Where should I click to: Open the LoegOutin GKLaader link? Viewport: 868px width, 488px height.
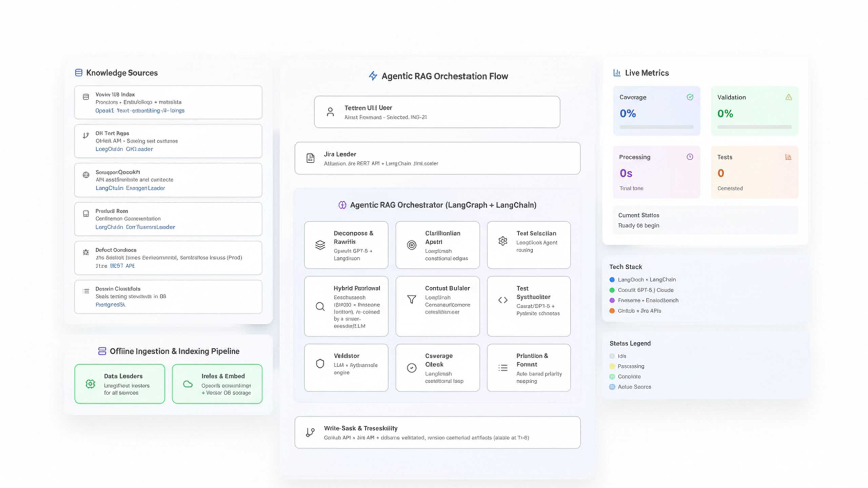(x=124, y=149)
